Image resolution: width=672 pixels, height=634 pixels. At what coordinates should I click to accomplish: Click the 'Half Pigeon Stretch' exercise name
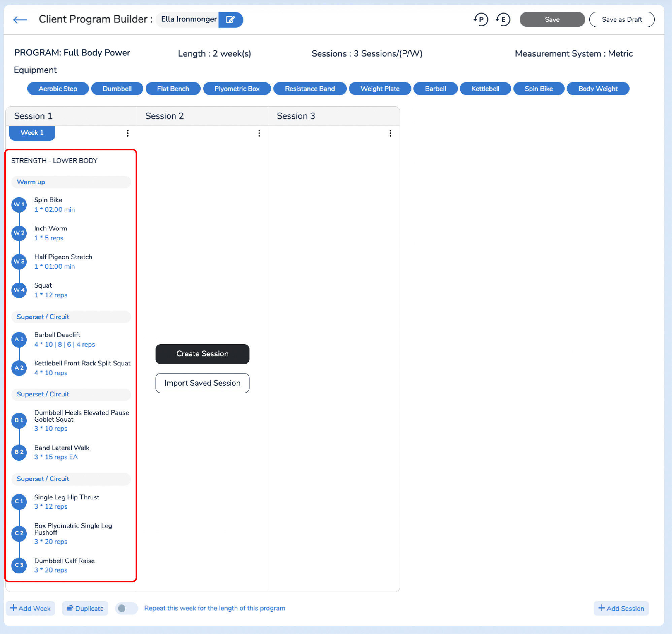(63, 257)
